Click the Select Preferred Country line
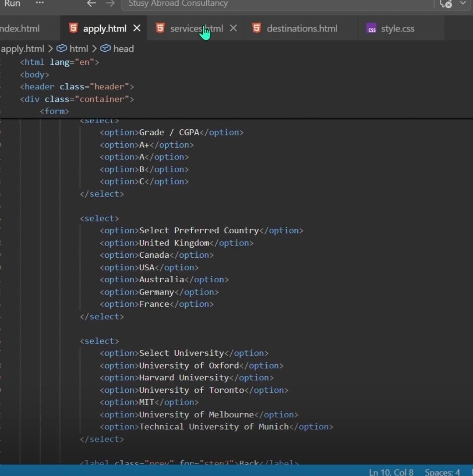Image resolution: width=473 pixels, height=476 pixels. click(201, 231)
